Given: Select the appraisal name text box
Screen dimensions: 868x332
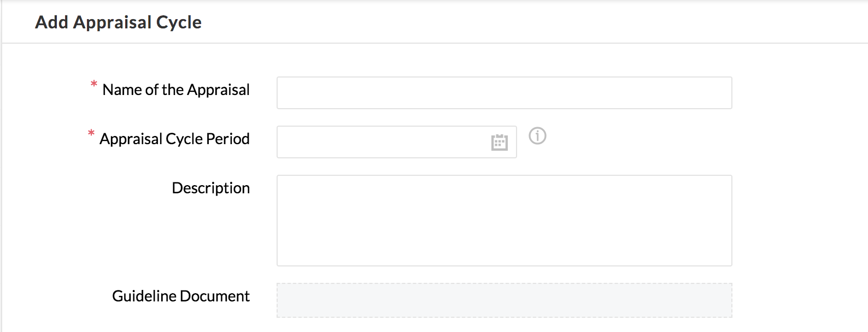Looking at the screenshot, I should 504,93.
